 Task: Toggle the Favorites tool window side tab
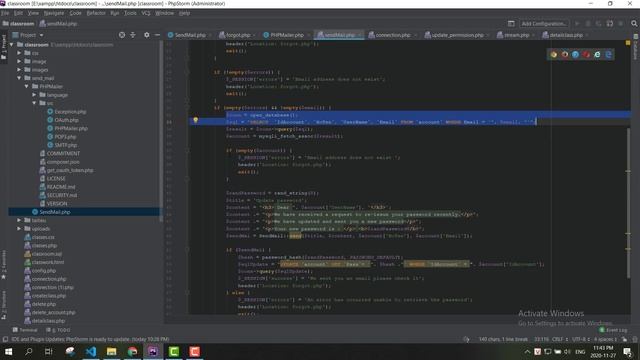[4, 264]
